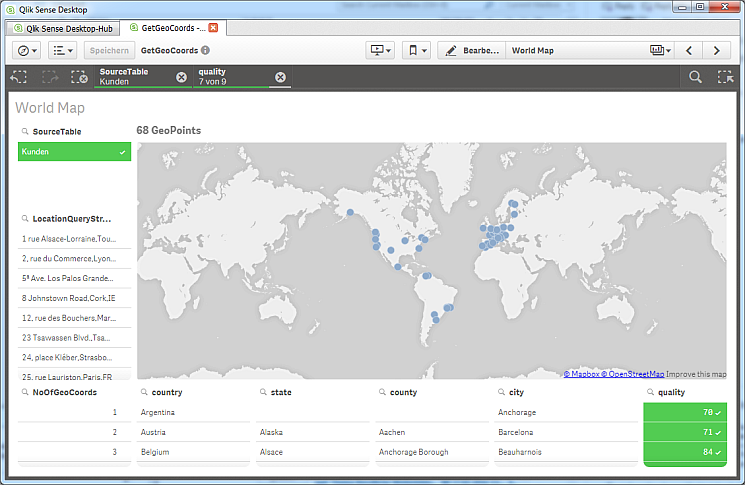Select '8 Johnstown Road,Cork,IE' entry
The image size is (745, 485).
click(x=75, y=298)
